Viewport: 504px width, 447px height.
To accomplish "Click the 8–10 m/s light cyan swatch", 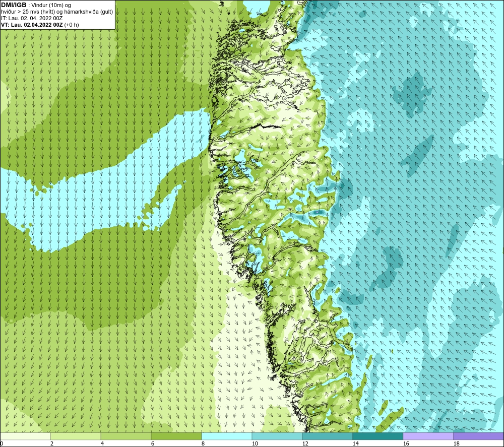I will 227,436.
